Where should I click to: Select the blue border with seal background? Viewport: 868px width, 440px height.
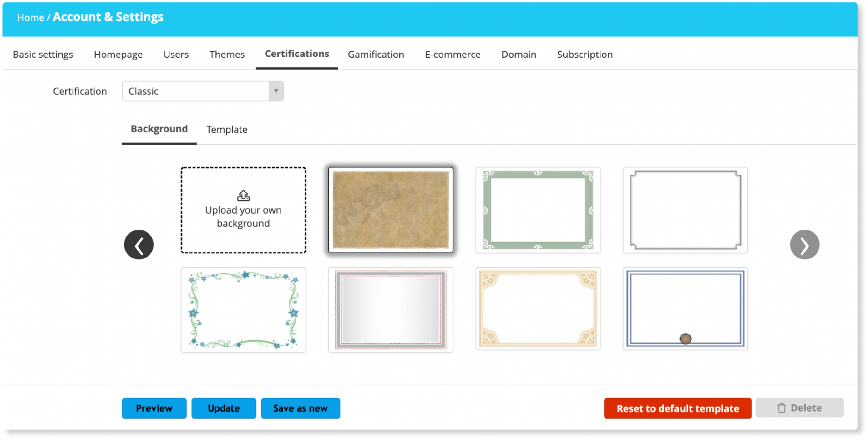coord(685,309)
